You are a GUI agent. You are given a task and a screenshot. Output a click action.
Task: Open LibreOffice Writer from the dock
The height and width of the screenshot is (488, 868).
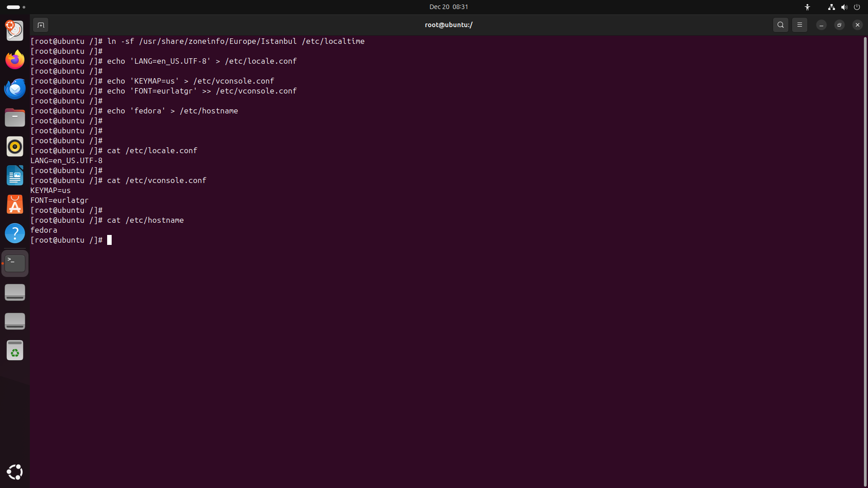click(x=15, y=175)
